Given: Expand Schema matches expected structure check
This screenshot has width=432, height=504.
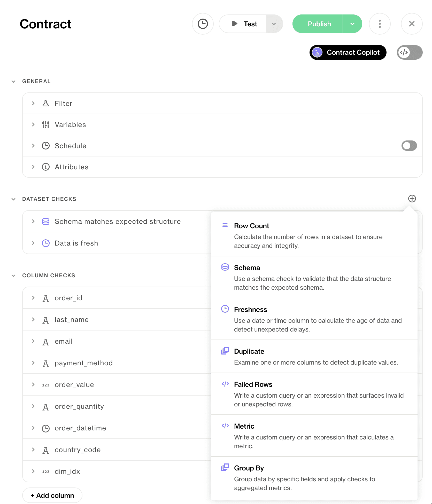Looking at the screenshot, I should (x=33, y=221).
